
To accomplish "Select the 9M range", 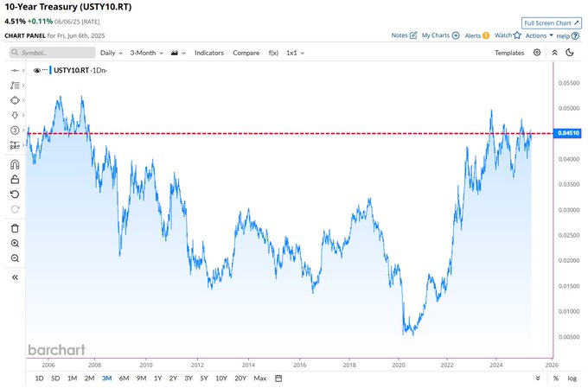I will point(141,378).
